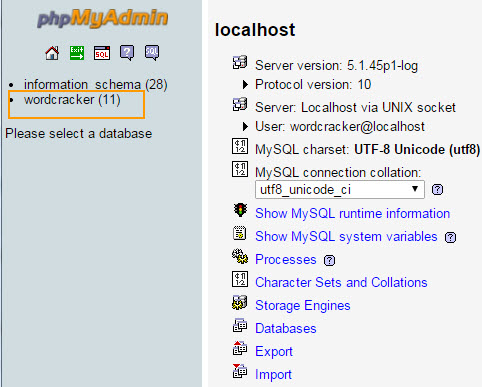Open Show MySQL system variables link
482x387 pixels.
coord(346,236)
